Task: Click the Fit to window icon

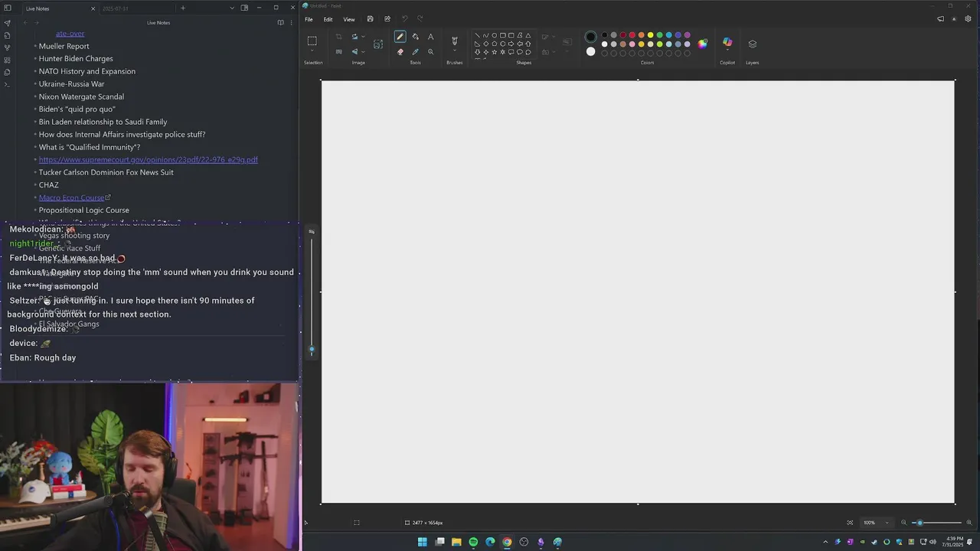Action: [850, 523]
